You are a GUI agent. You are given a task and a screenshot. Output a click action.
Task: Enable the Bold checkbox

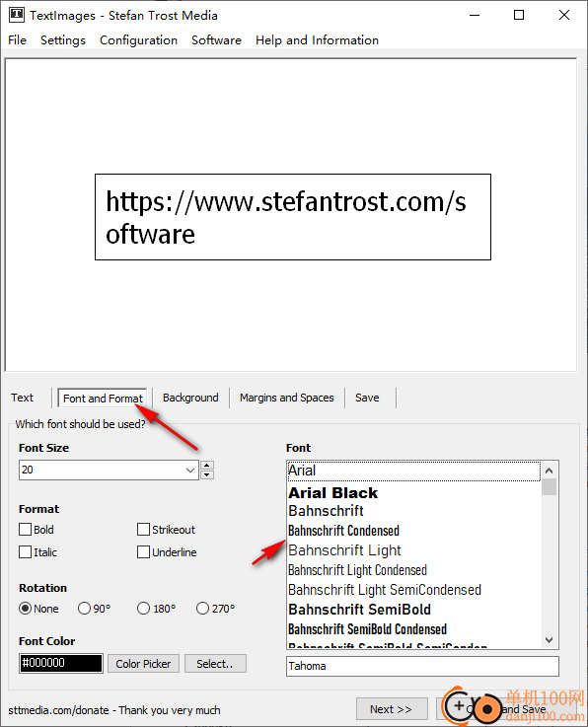[26, 530]
